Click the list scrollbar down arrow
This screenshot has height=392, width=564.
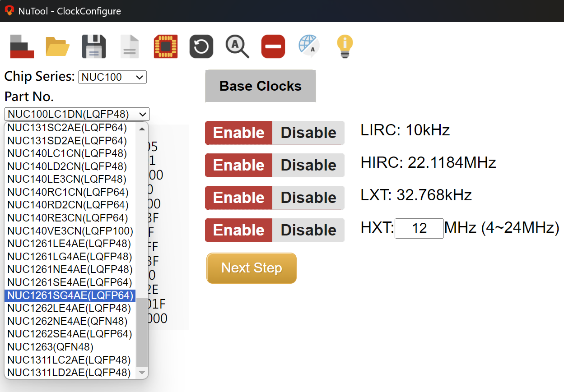142,373
